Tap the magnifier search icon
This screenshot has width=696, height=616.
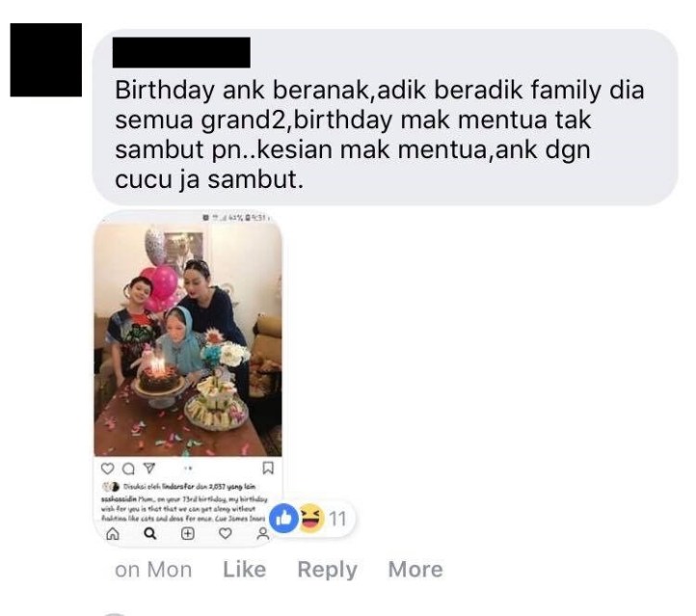tap(150, 533)
